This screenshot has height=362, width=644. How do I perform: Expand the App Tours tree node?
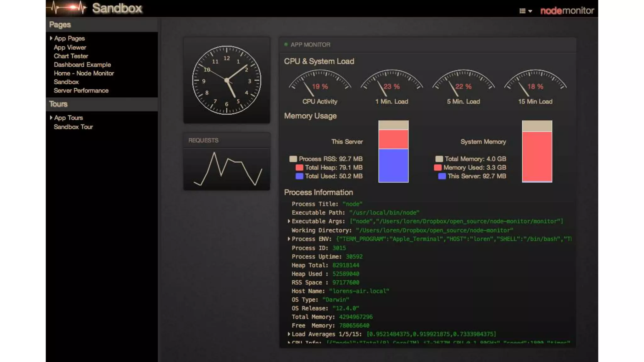(x=51, y=118)
